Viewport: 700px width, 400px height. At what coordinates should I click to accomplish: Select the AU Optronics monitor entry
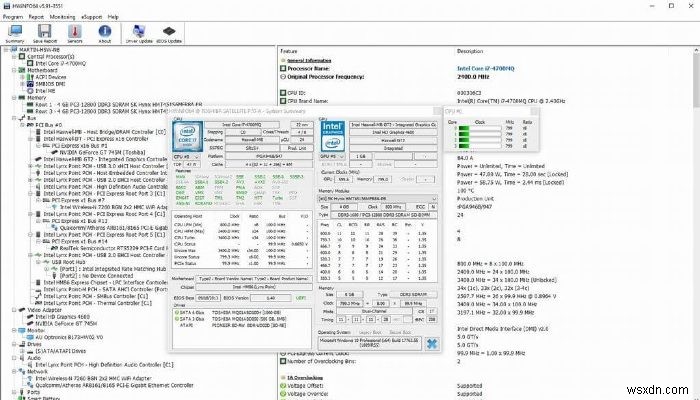(x=69, y=337)
